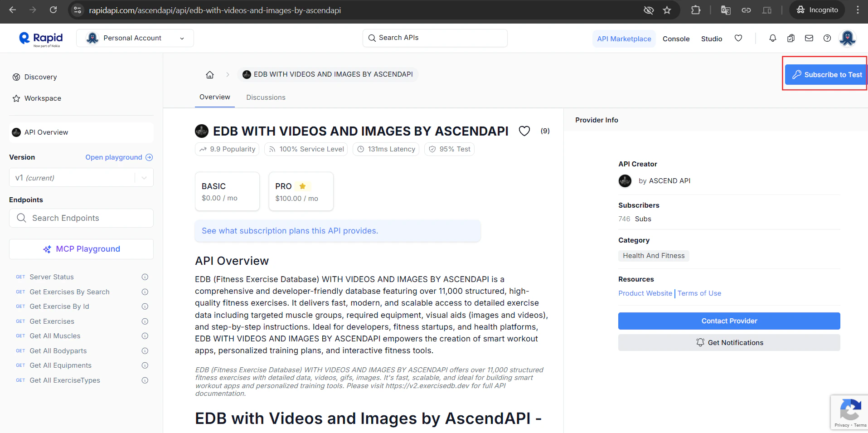This screenshot has width=868, height=433.
Task: Open the Server Status endpoint
Action: (52, 277)
